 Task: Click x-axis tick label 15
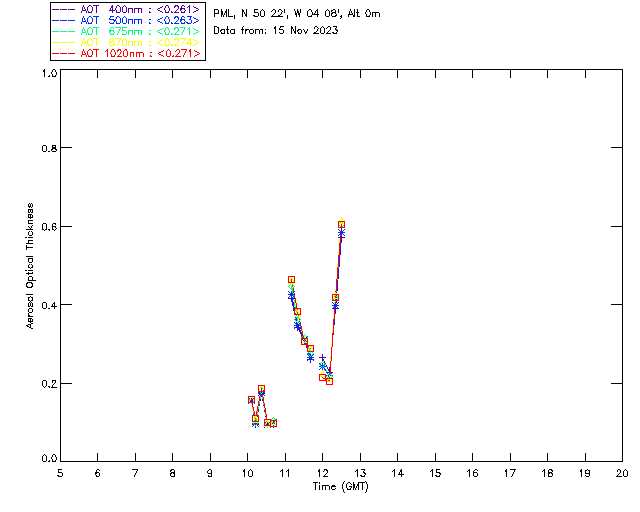click(435, 473)
